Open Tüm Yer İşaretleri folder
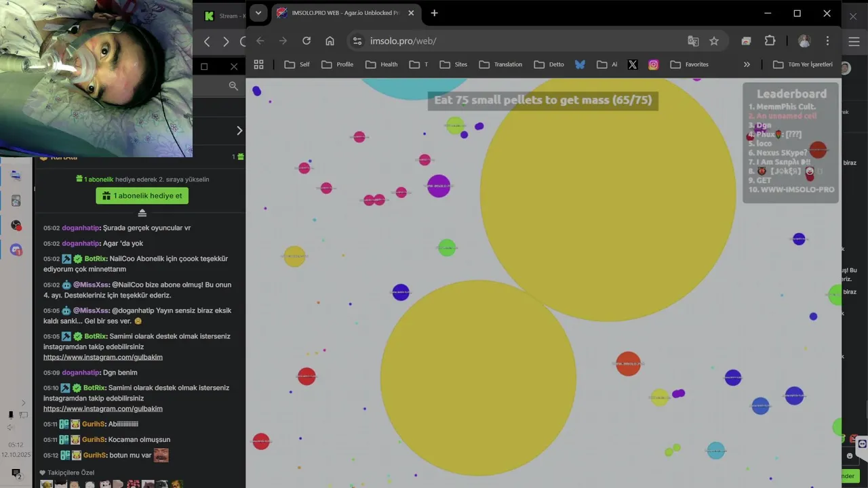This screenshot has height=488, width=868. (803, 64)
